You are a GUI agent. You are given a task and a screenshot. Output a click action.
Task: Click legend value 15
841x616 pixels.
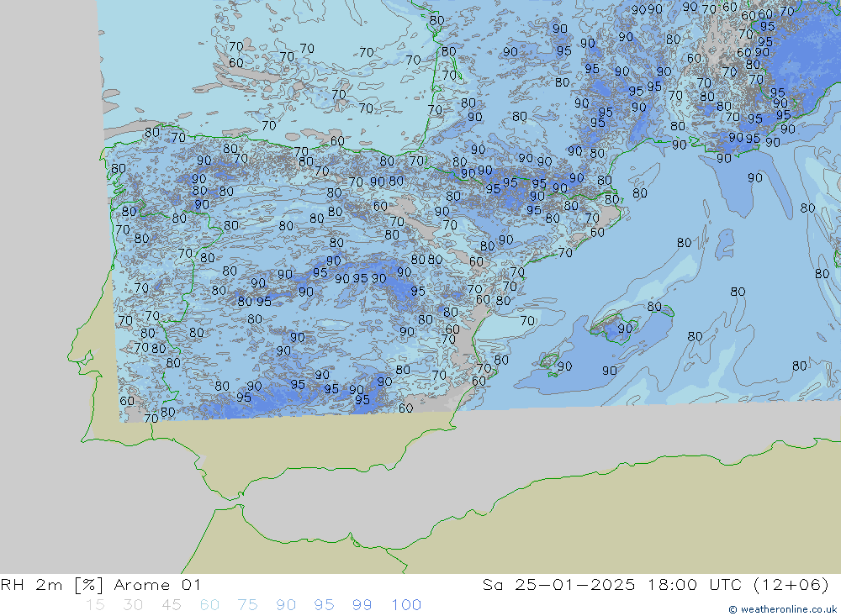coord(95,605)
